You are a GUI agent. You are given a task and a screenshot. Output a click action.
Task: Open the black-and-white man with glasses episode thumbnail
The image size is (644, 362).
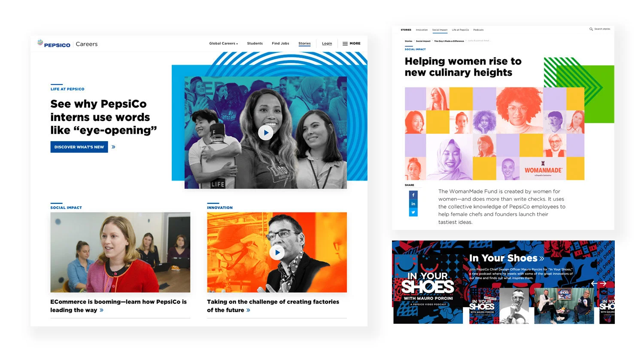[x=514, y=305]
